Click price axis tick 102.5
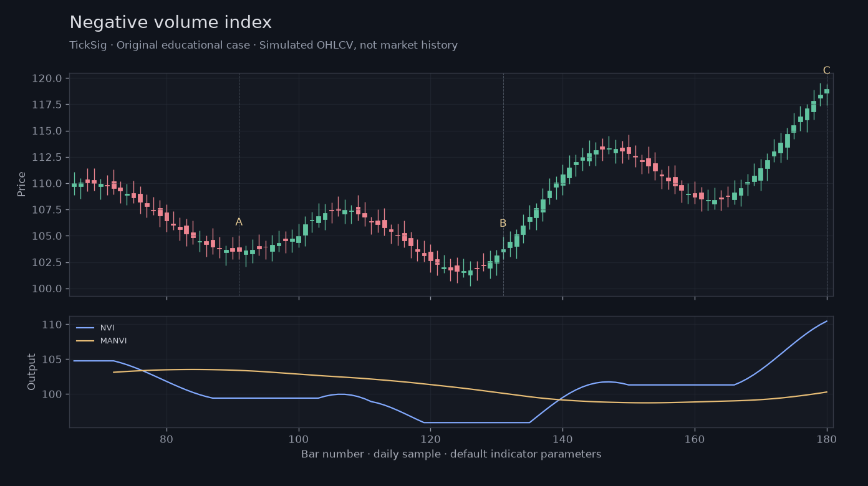This screenshot has height=486, width=868. [47, 262]
